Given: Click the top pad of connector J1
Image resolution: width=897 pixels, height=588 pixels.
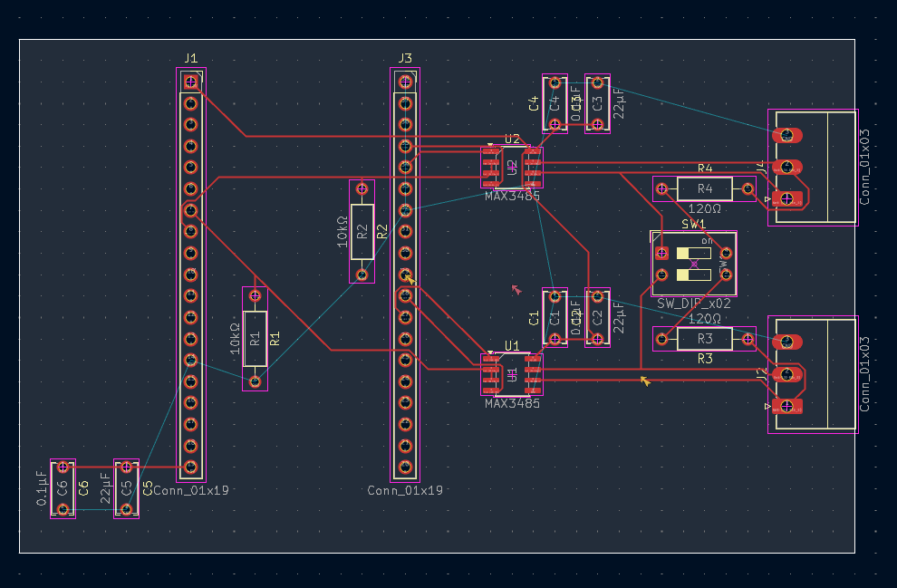Looking at the screenshot, I should click(191, 82).
